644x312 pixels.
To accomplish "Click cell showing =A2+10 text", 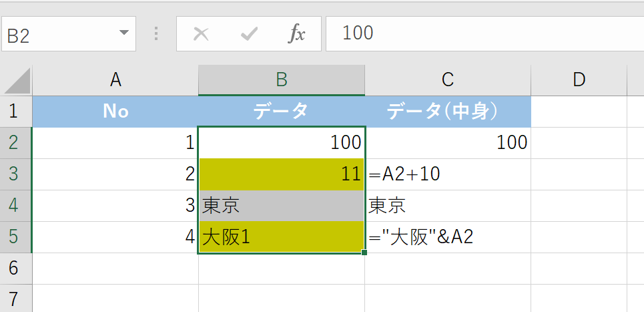I will (x=447, y=174).
